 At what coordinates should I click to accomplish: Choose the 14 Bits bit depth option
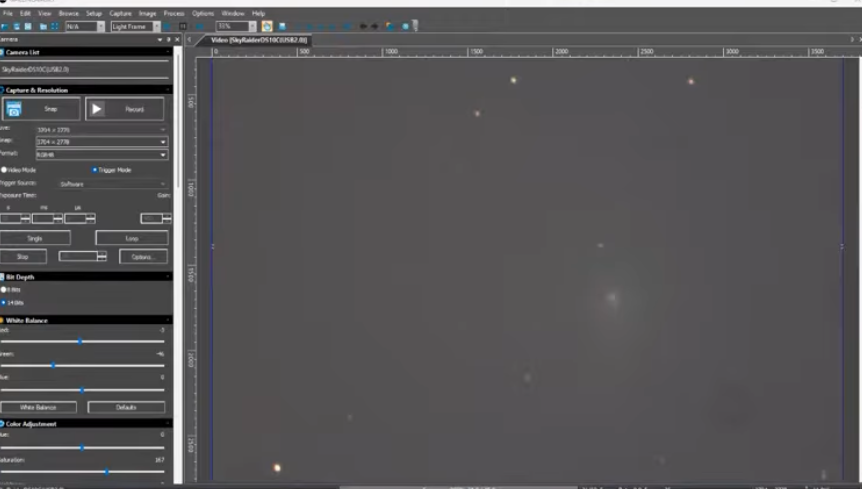(x=4, y=303)
